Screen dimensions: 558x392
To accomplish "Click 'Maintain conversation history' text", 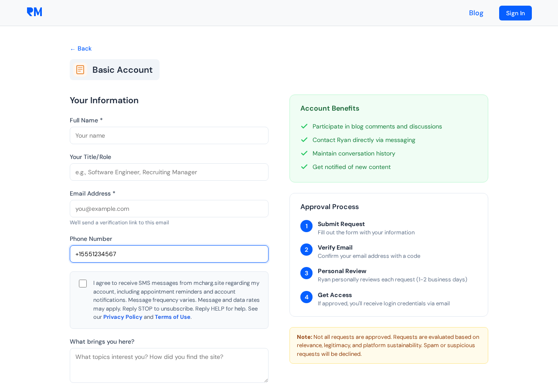I will [354, 153].
